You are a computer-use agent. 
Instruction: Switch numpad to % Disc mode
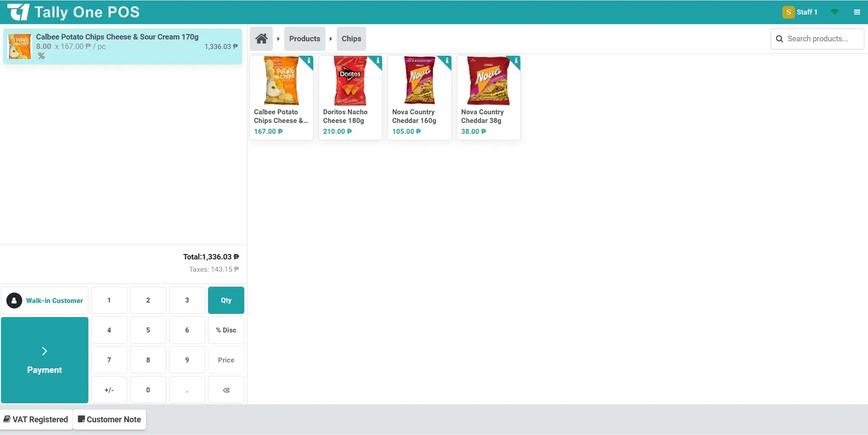point(226,330)
